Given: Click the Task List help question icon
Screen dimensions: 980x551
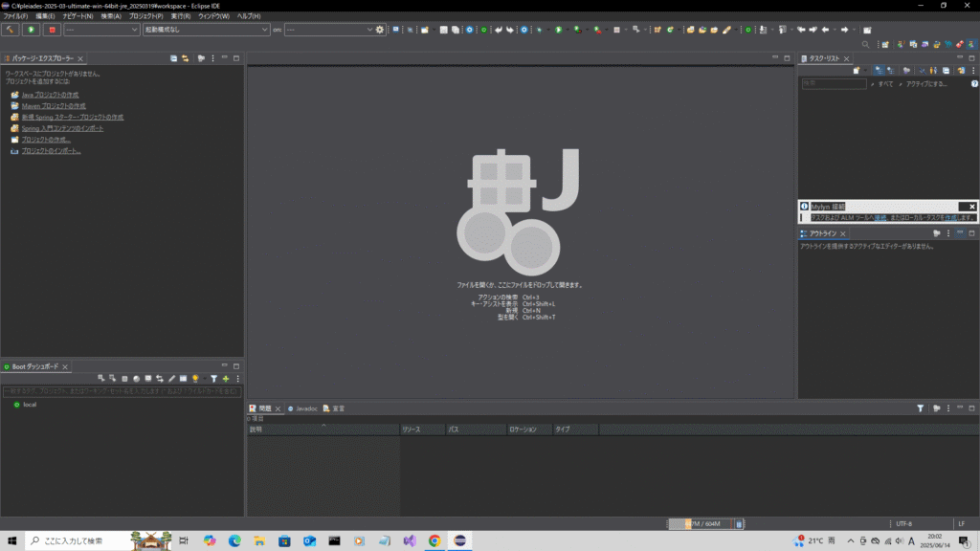Looking at the screenshot, I should coord(974,84).
